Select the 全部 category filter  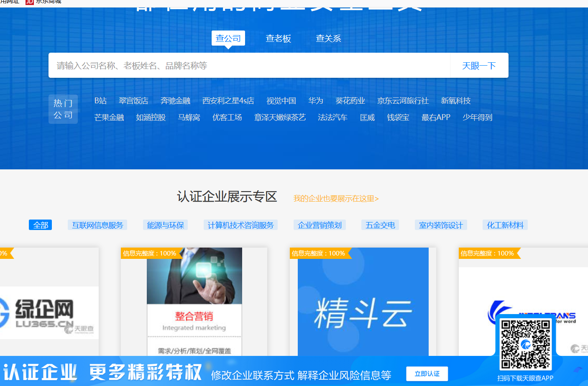tap(41, 225)
